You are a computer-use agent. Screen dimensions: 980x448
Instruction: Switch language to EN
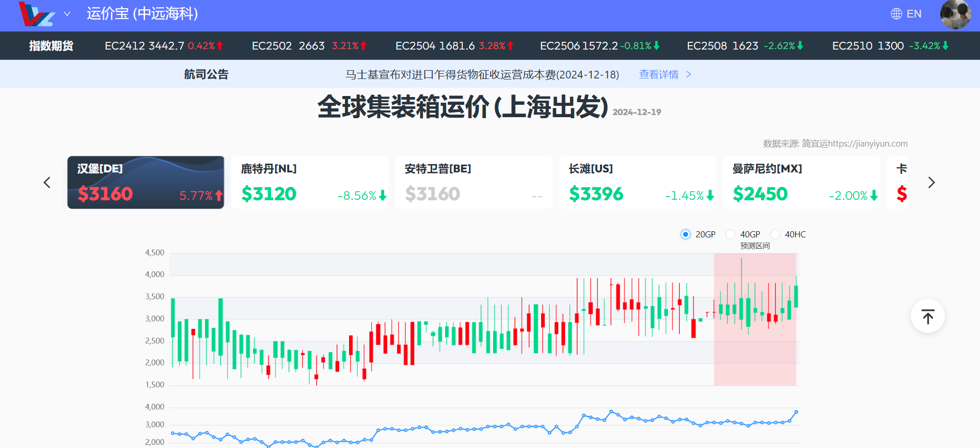[x=914, y=14]
